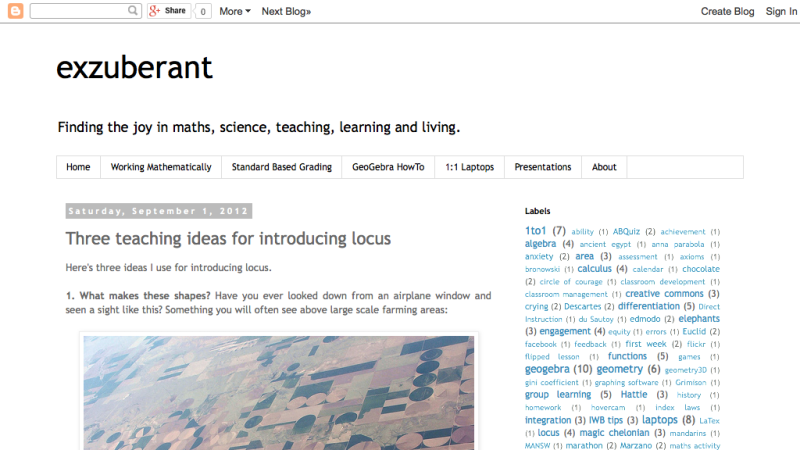Screen dimensions: 800x450
Task: Click the date header Saturday, September 1, 2012
Action: [159, 211]
